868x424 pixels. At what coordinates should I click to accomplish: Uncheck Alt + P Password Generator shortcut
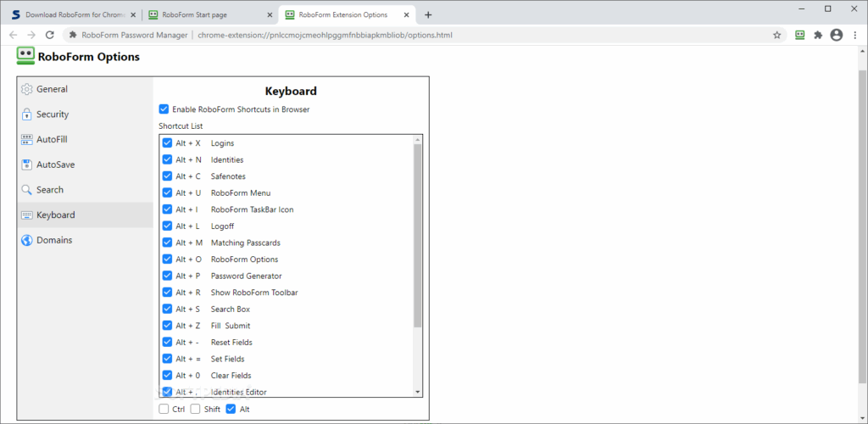pos(167,276)
